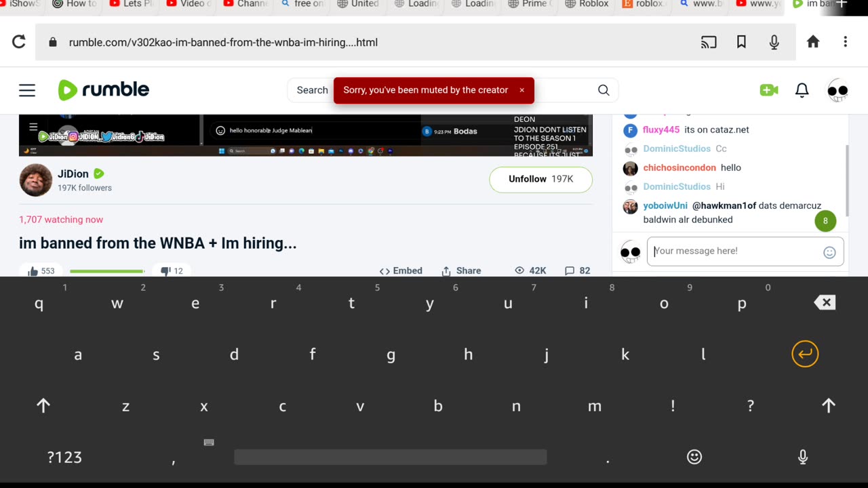
Task: Click the chichosincondon username in chat
Action: click(679, 167)
